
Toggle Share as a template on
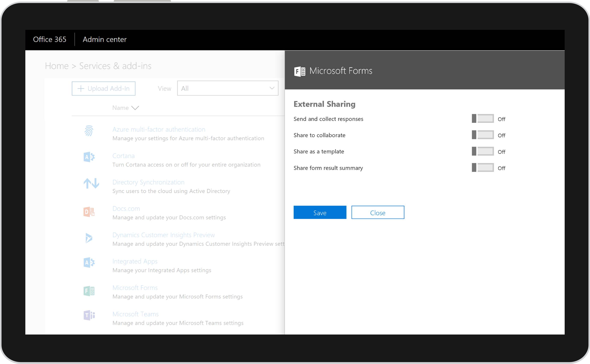point(483,151)
